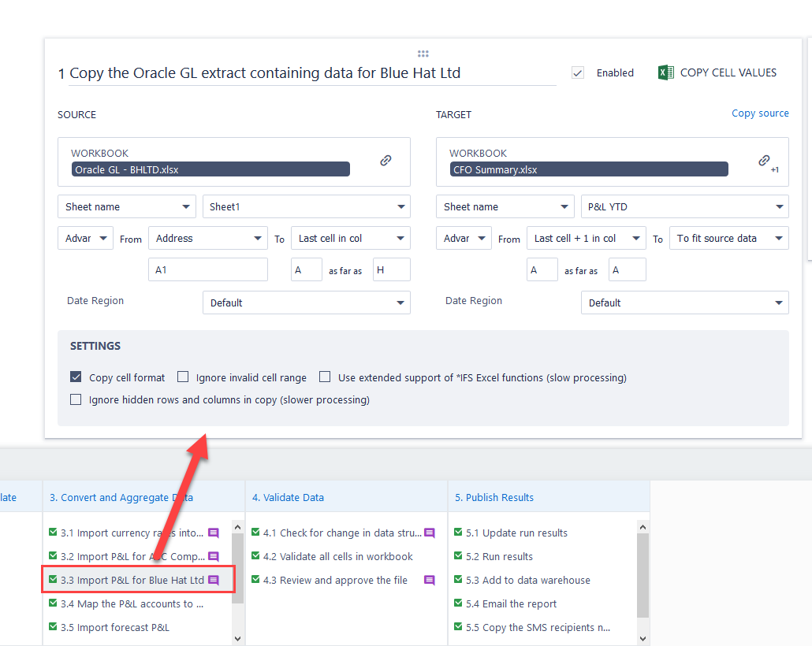Toggle the Enabled checkbox
Viewport: 812px width, 646px height.
[x=578, y=72]
